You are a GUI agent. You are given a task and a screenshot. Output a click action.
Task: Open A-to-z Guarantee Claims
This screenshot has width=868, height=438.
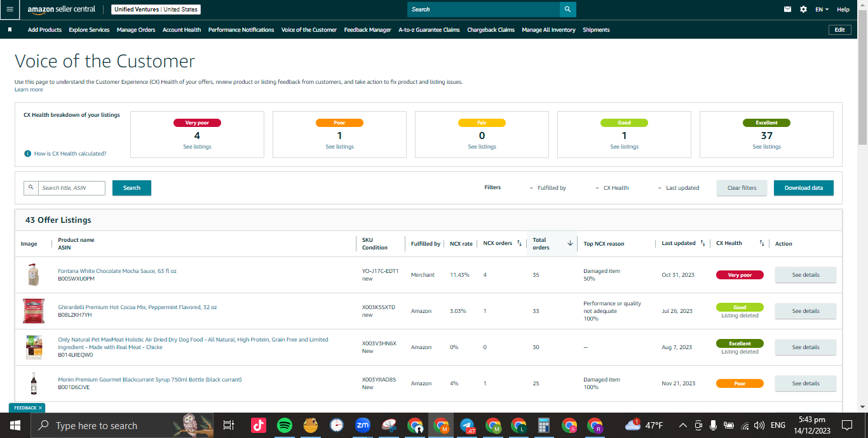coord(429,30)
